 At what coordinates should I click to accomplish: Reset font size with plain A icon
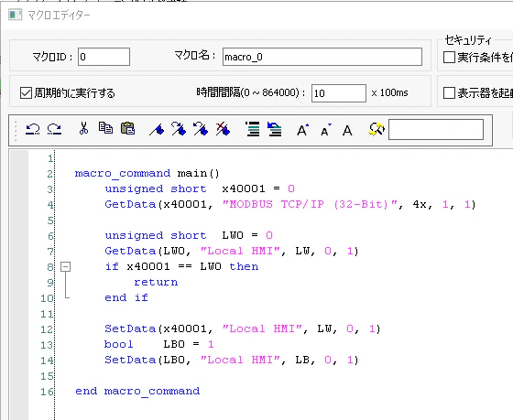click(347, 131)
